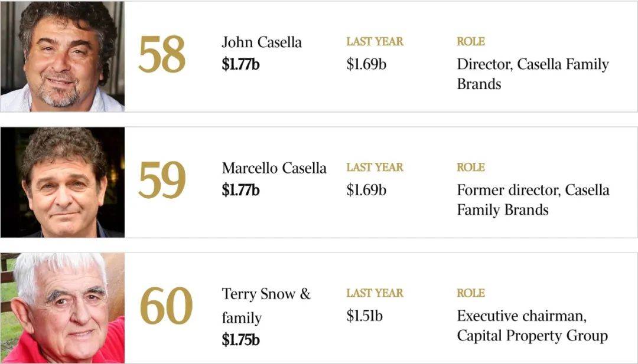Click Marcello Casella's $1.77b wealth figure

[240, 190]
